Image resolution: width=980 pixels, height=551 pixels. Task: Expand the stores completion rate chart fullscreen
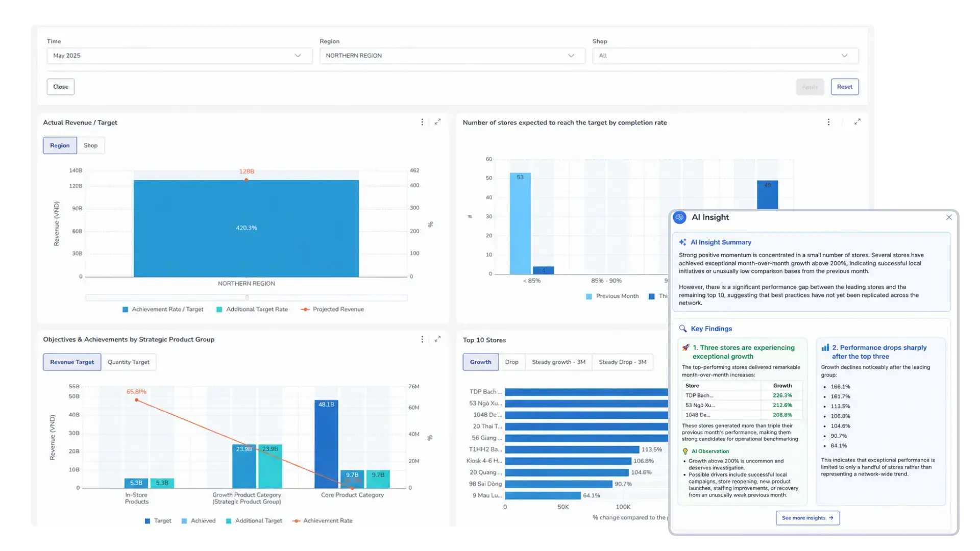pos(857,122)
